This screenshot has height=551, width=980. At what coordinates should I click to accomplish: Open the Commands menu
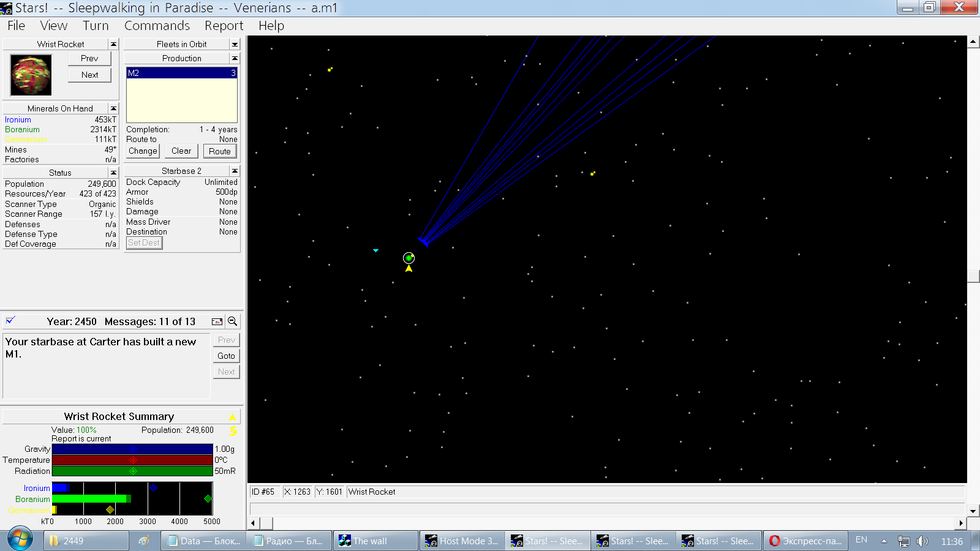point(157,26)
